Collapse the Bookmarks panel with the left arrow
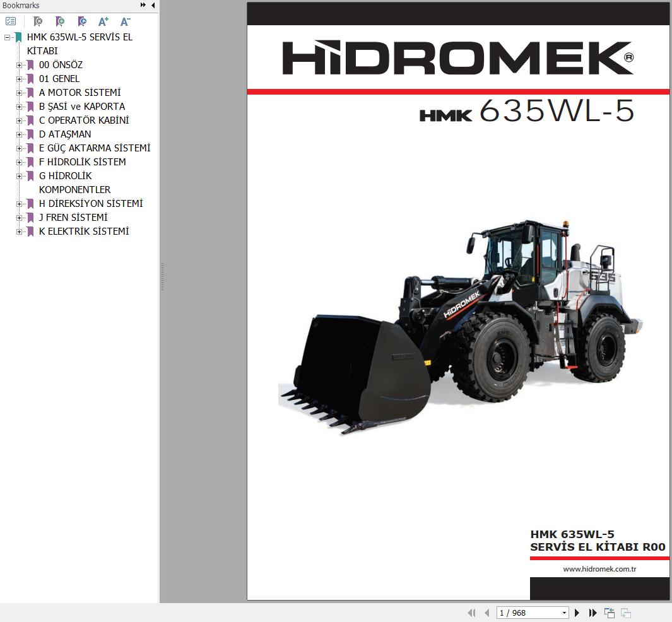This screenshot has height=622, width=672. point(153,5)
